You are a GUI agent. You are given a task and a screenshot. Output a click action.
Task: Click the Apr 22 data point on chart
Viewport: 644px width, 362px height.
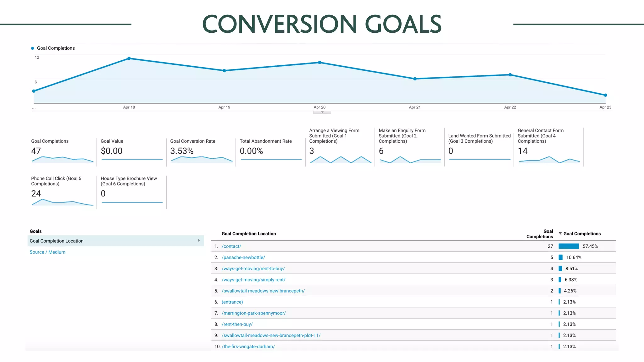point(510,75)
